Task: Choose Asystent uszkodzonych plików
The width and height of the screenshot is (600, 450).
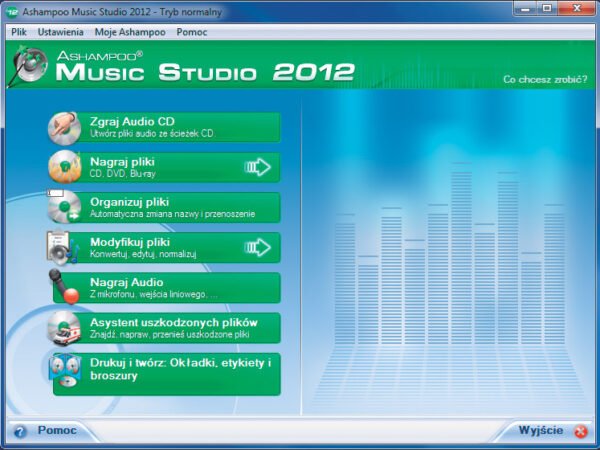Action: tap(175, 327)
